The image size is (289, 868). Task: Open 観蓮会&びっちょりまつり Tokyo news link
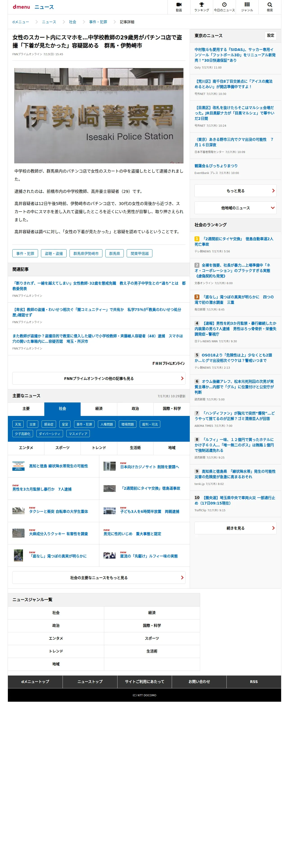point(216,166)
